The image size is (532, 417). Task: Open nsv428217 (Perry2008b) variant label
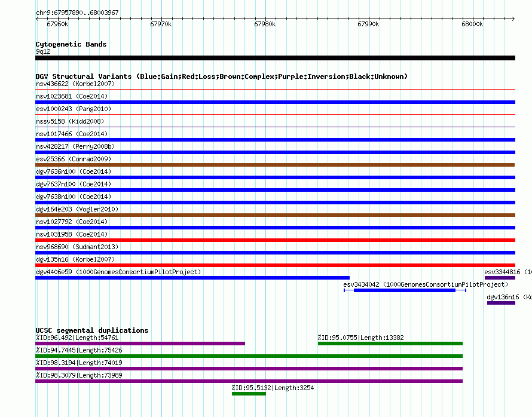point(75,146)
